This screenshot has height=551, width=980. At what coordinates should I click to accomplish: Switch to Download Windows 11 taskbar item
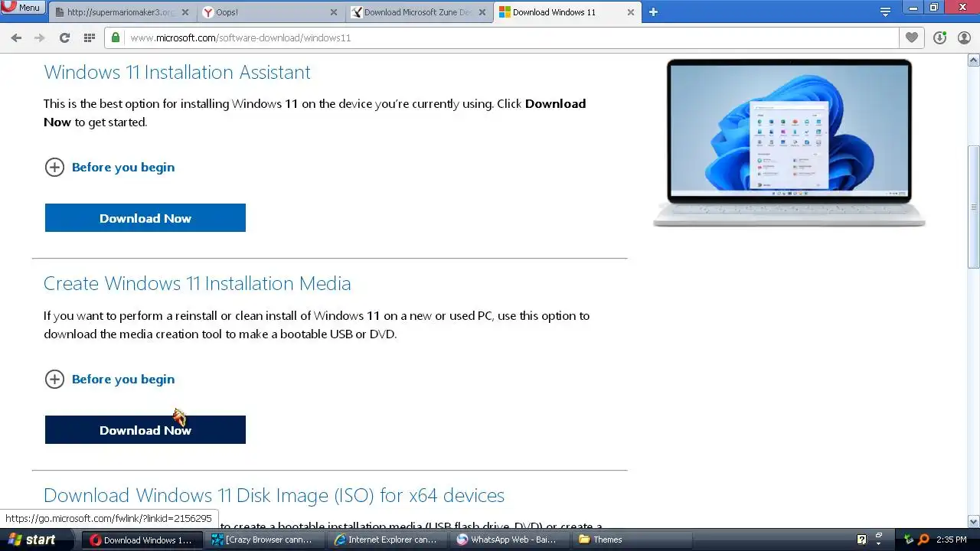click(142, 540)
